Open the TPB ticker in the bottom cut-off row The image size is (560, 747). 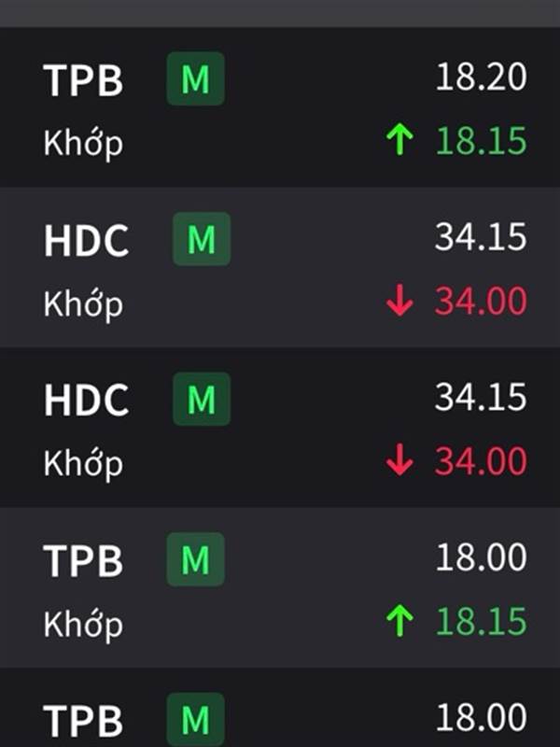click(83, 721)
